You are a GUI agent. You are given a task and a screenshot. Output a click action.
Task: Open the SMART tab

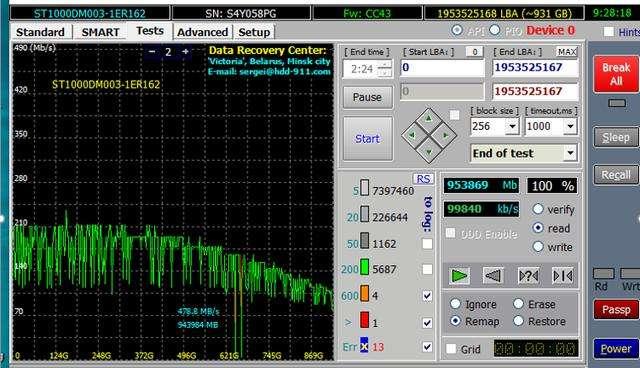click(x=100, y=32)
